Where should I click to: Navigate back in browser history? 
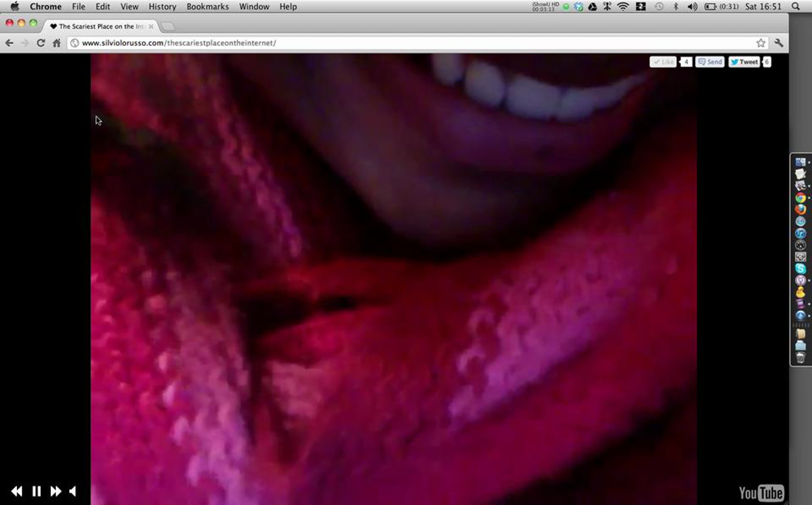[9, 43]
